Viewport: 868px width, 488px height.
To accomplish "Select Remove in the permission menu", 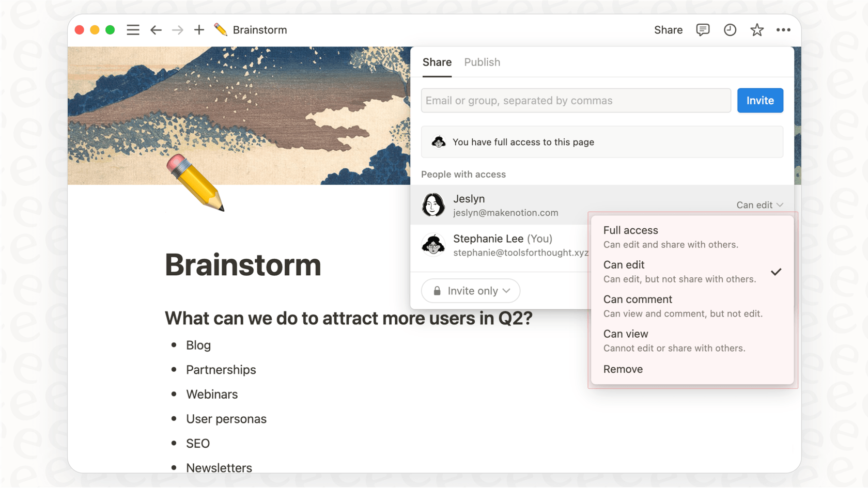I will 623,369.
